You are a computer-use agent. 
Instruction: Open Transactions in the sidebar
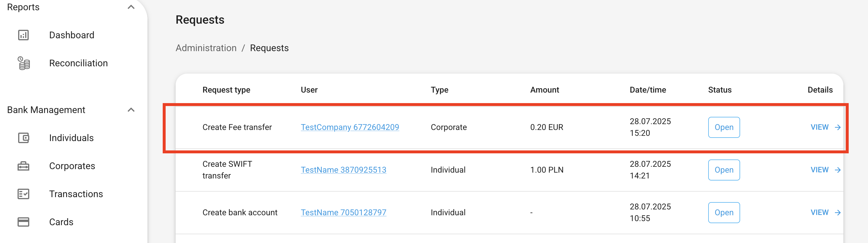(x=76, y=194)
